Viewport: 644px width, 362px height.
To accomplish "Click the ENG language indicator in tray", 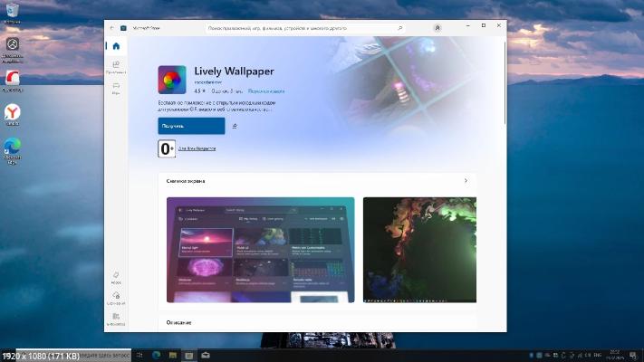I will pos(598,356).
